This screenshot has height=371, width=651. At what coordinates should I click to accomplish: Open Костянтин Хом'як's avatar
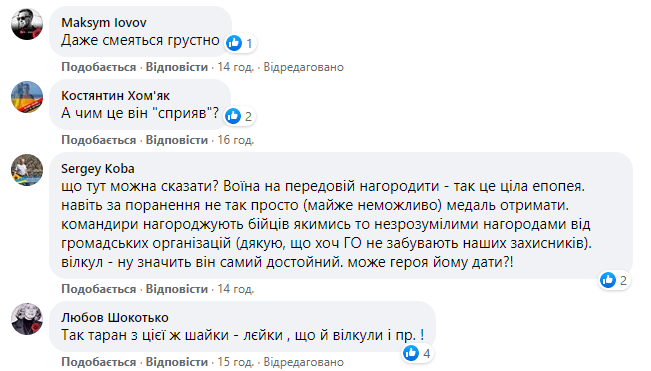pyautogui.click(x=27, y=97)
